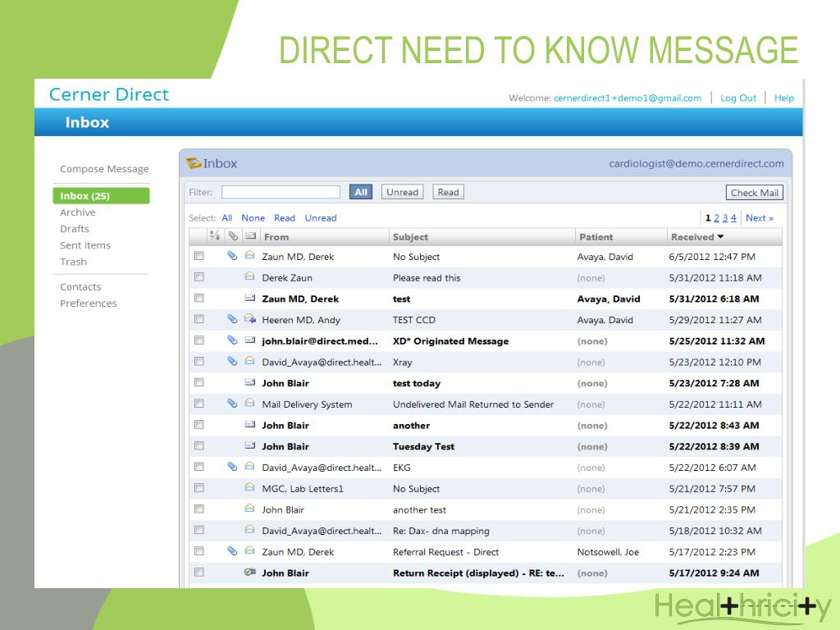Click opened envelope icon on EKG row
Image resolution: width=840 pixels, height=630 pixels.
pyautogui.click(x=249, y=467)
